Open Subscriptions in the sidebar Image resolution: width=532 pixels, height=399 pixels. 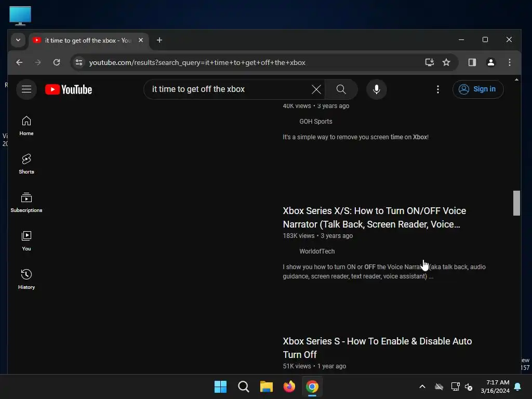click(26, 203)
